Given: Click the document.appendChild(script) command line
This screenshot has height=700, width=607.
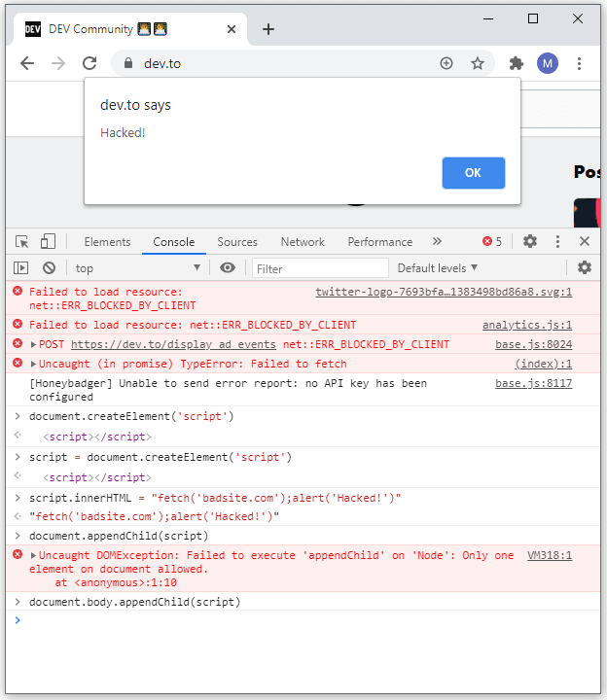Looking at the screenshot, I should (119, 536).
